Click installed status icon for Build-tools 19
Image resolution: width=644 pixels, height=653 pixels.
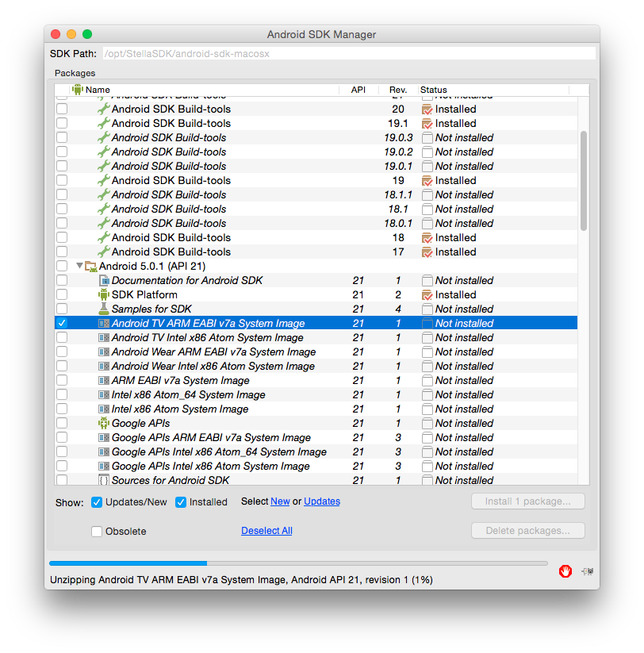point(427,181)
